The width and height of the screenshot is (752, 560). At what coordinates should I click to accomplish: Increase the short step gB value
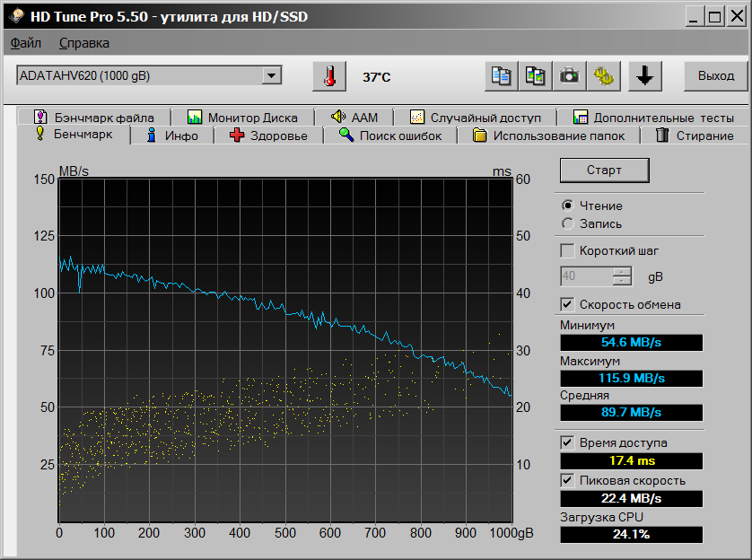tap(622, 272)
